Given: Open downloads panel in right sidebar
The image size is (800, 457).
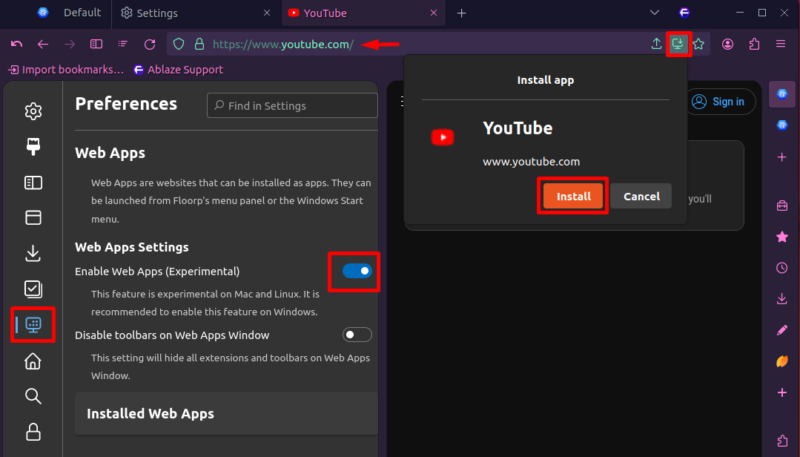Looking at the screenshot, I should 782,299.
